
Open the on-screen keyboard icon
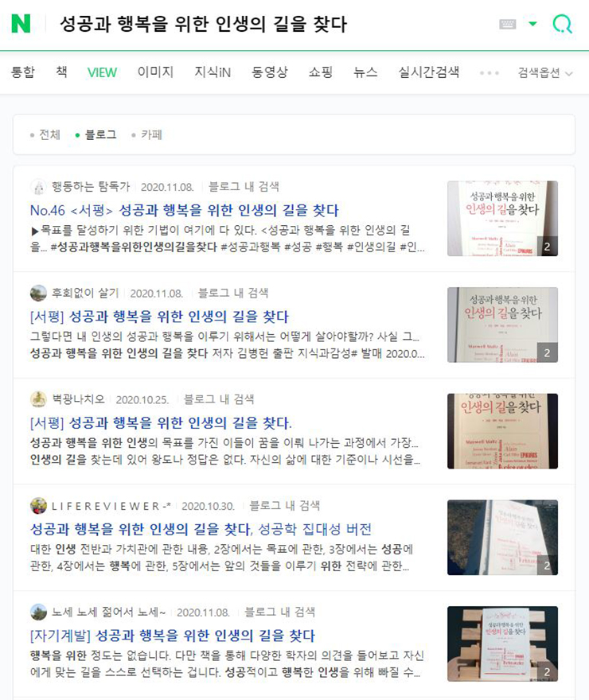tap(507, 24)
